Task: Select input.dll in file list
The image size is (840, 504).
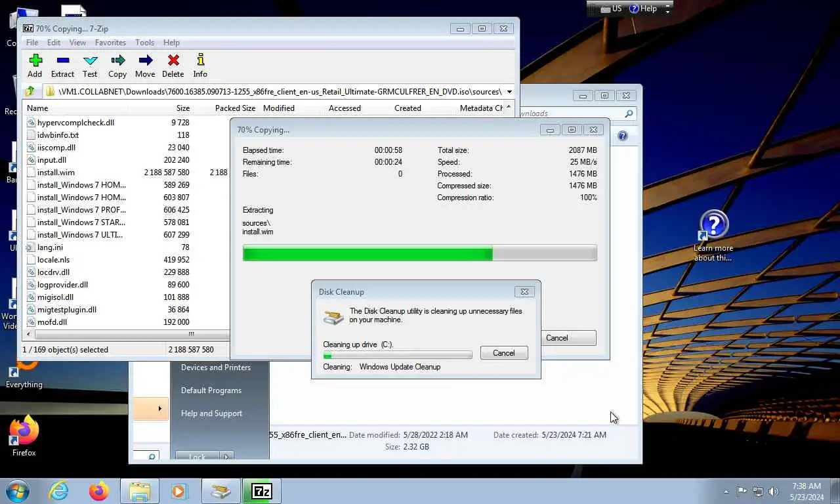Action: [52, 160]
